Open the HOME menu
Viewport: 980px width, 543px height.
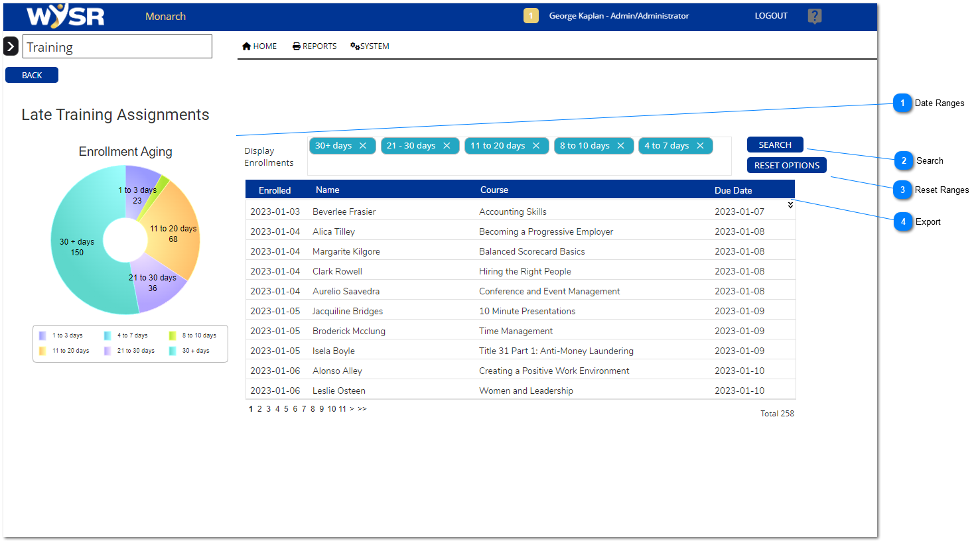click(x=259, y=46)
